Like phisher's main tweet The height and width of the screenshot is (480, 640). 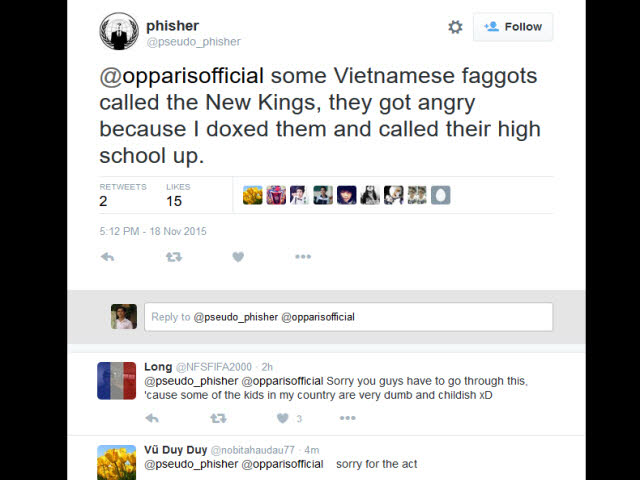pos(238,257)
